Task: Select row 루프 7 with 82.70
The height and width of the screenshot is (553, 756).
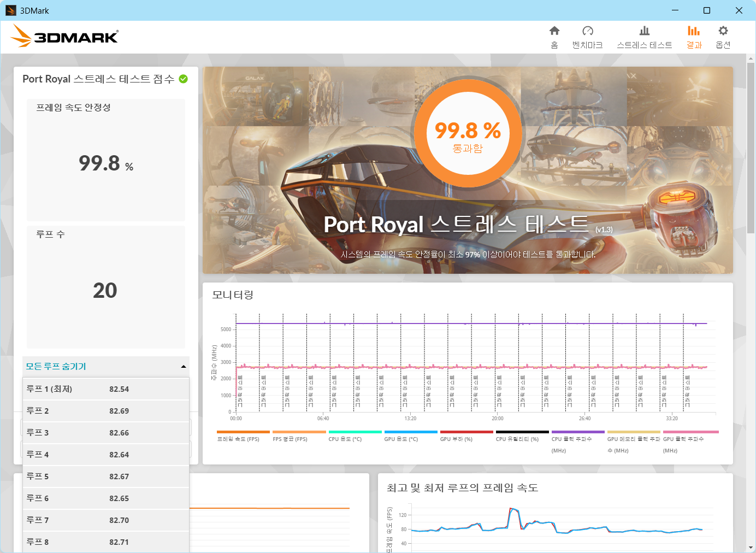Action: (106, 520)
